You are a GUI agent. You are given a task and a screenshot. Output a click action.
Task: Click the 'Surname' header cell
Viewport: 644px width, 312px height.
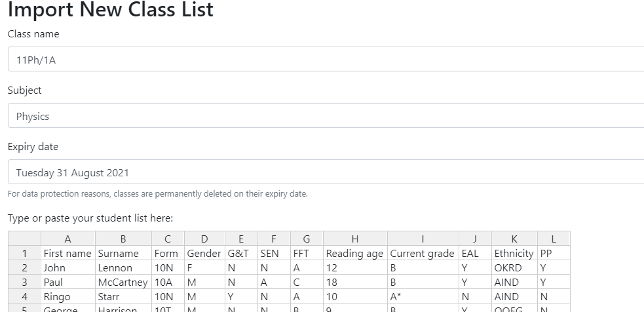click(x=123, y=253)
